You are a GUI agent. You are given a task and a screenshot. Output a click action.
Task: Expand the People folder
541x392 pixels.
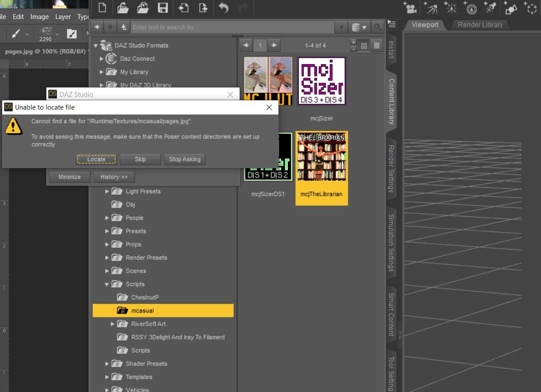(107, 218)
